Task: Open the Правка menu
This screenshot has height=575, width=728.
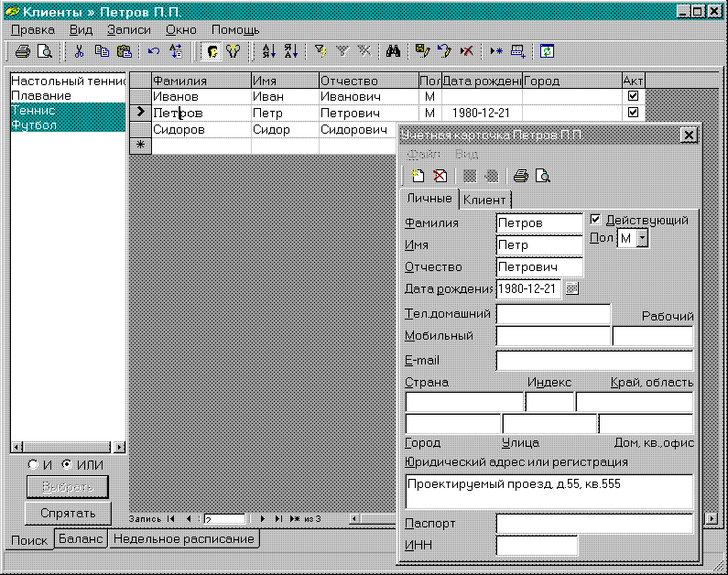Action: (33, 29)
